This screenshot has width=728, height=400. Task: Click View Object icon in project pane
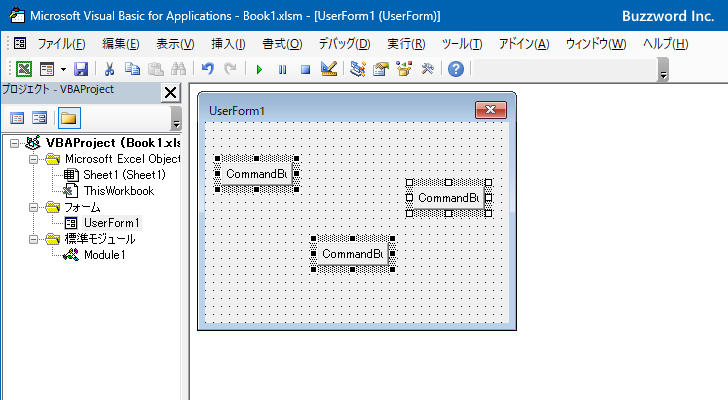[x=39, y=118]
